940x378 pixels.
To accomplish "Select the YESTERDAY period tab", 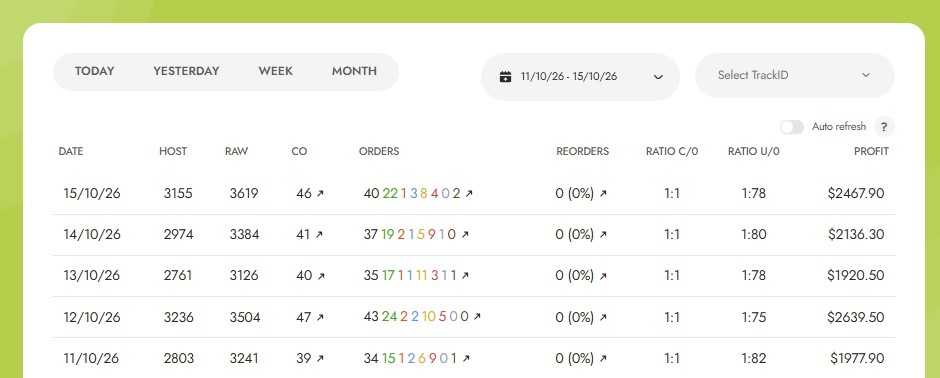I will (x=186, y=71).
